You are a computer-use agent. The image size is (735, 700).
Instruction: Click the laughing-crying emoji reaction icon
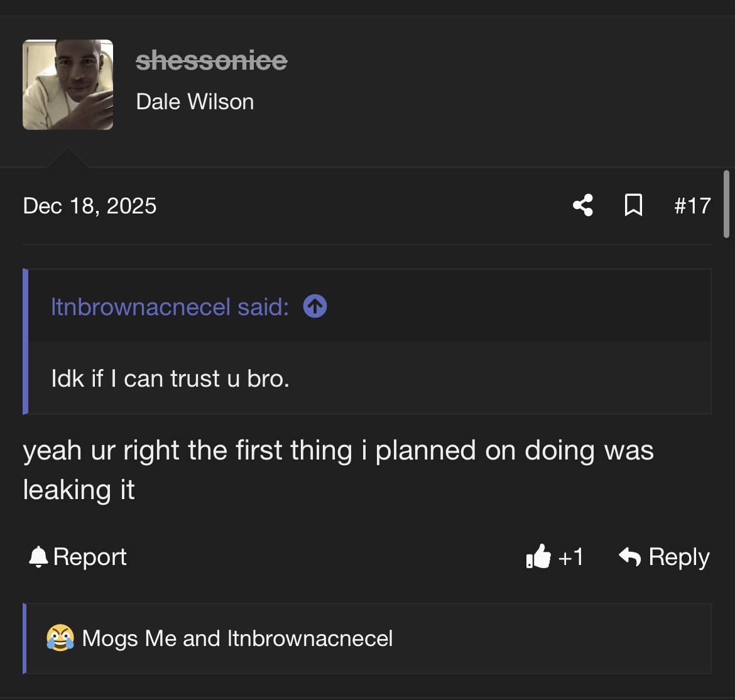tap(60, 638)
